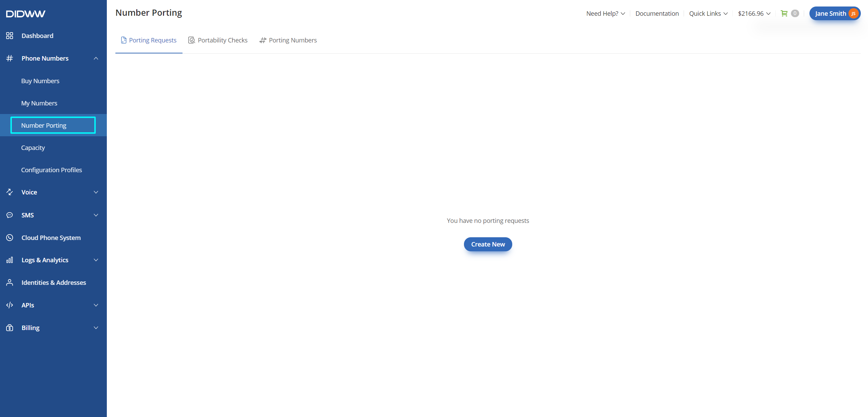
Task: Click the SMS menu label
Action: (27, 215)
